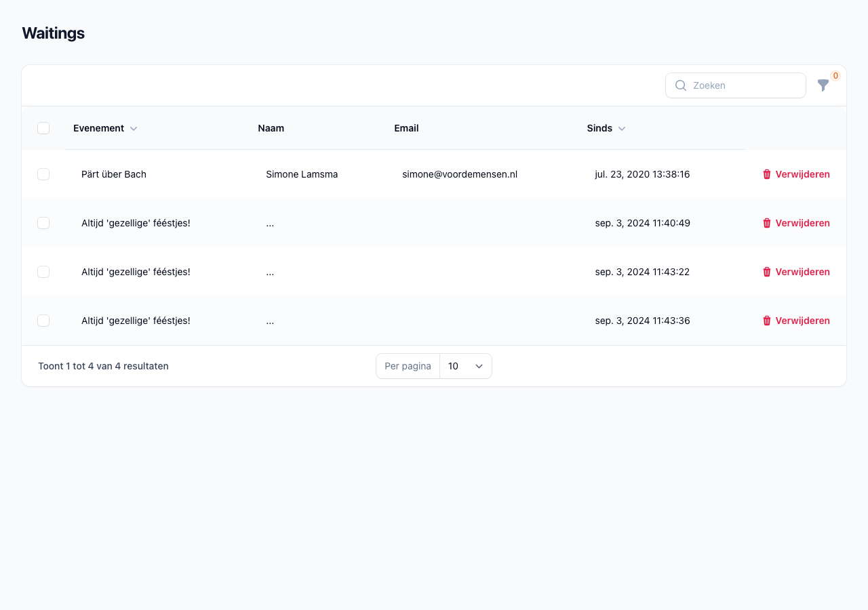Select checkbox for the 11:40:49 entry
The image size is (868, 610).
(43, 223)
